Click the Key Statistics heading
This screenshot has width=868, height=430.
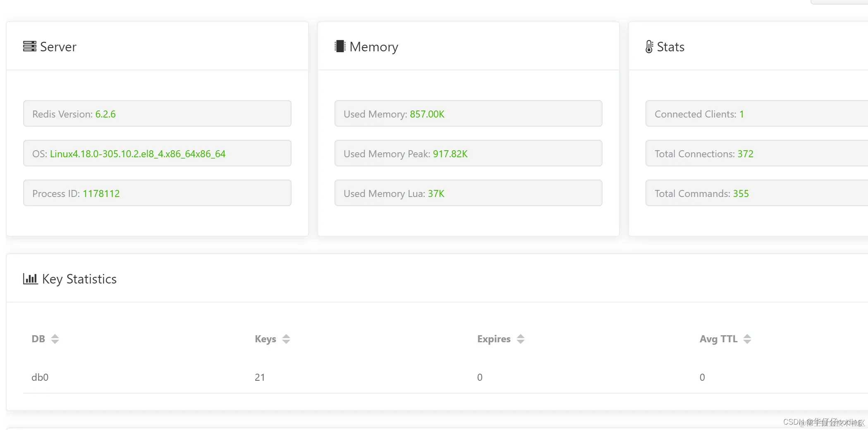tap(79, 279)
